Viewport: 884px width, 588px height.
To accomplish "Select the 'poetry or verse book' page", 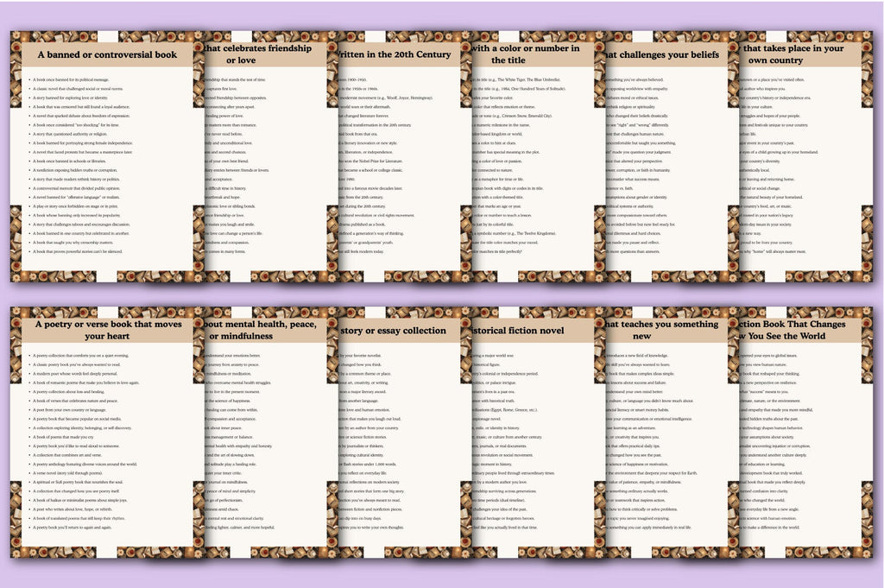I will coord(107,433).
